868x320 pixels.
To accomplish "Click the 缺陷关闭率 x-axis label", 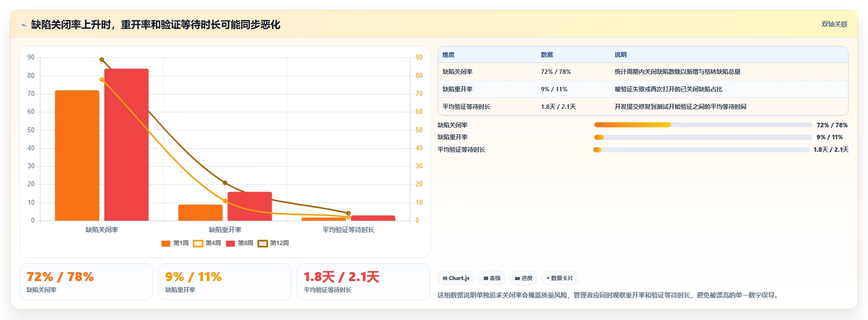I will tap(102, 230).
